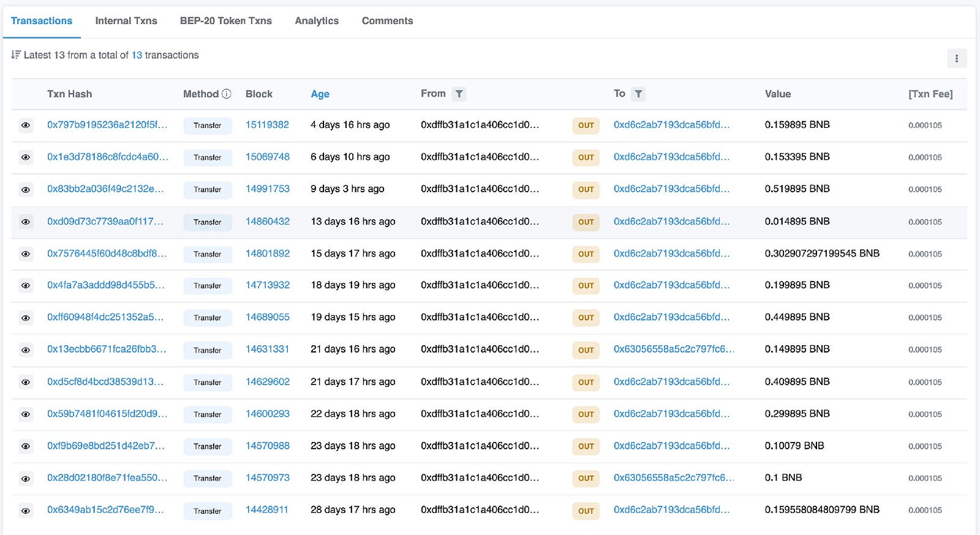Click the OUT badge on block 14860432 row
Image resolution: width=980 pixels, height=535 pixels.
[x=586, y=222]
